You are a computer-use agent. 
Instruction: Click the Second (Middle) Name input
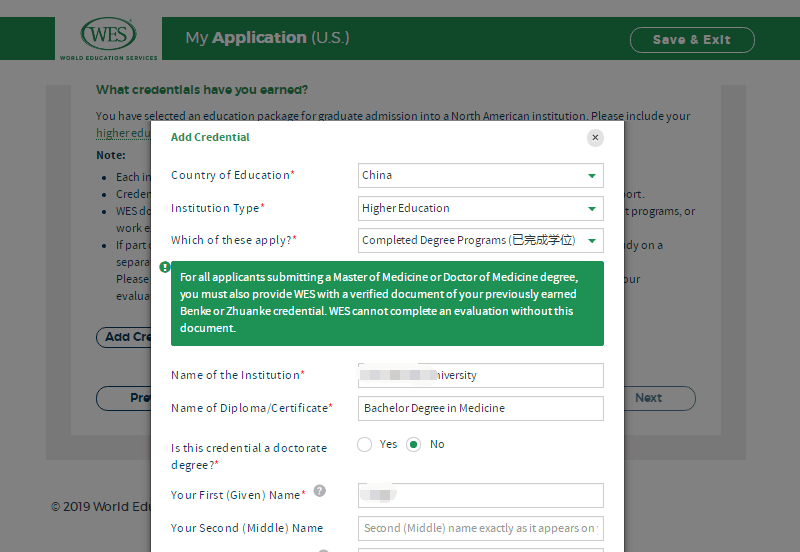point(480,528)
